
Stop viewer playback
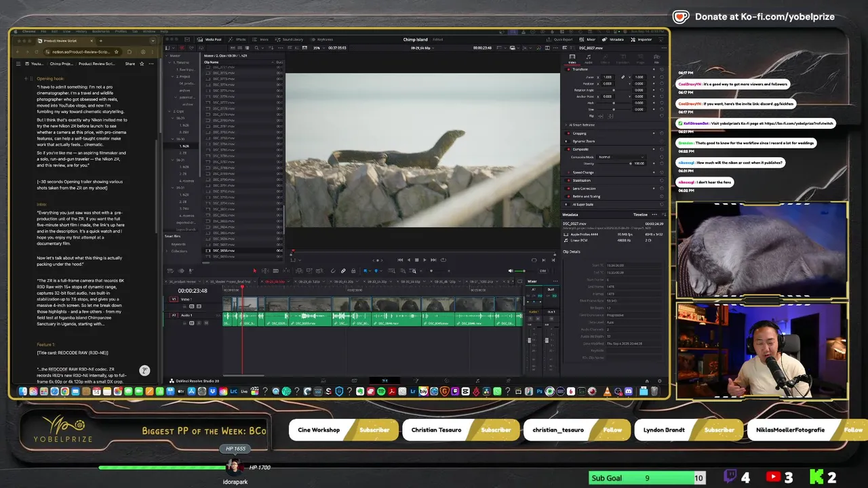point(416,260)
